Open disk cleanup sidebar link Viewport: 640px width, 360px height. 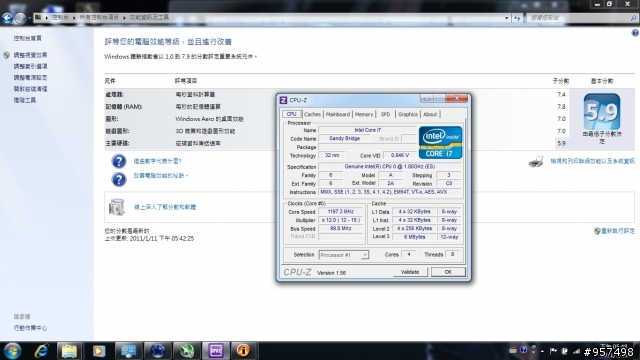(x=30, y=89)
